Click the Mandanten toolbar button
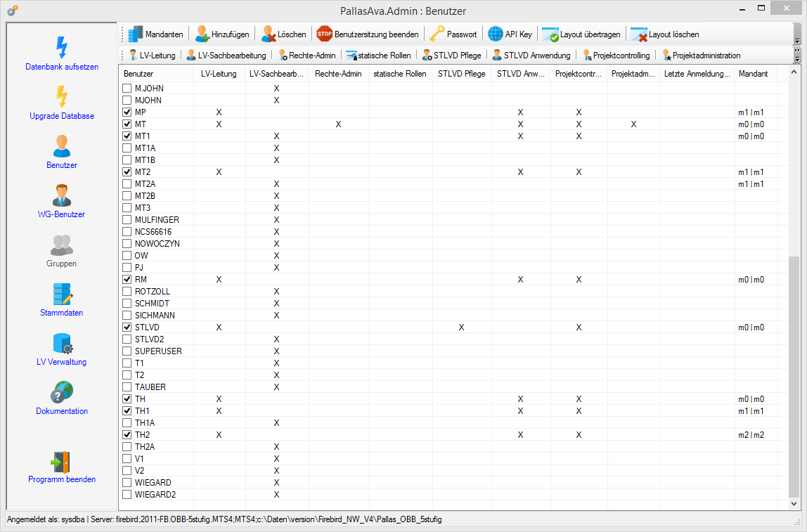Image resolution: width=807 pixels, height=532 pixels. click(156, 34)
